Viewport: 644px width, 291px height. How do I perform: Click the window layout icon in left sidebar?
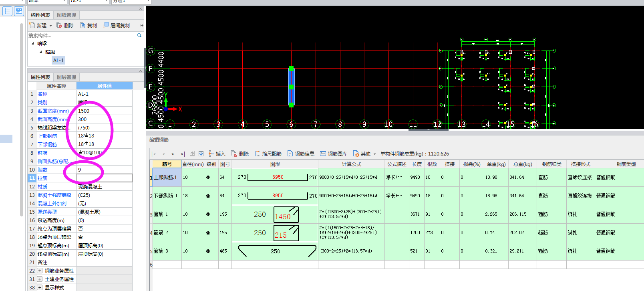[19, 11]
